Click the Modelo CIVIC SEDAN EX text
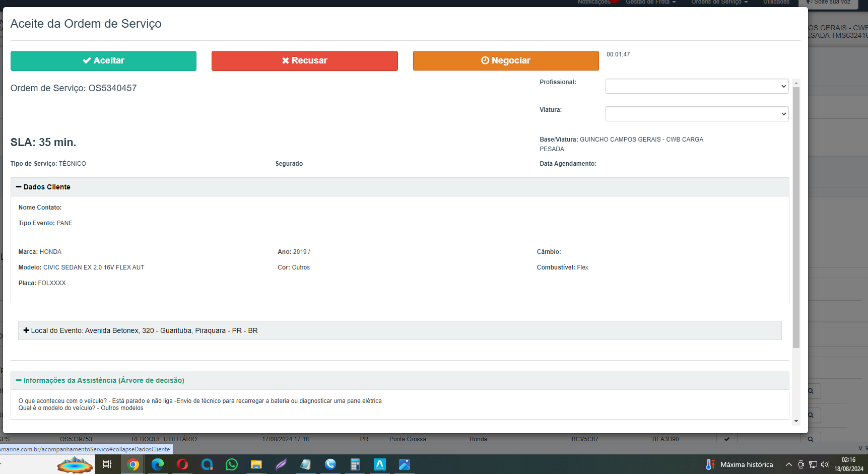 (x=82, y=267)
